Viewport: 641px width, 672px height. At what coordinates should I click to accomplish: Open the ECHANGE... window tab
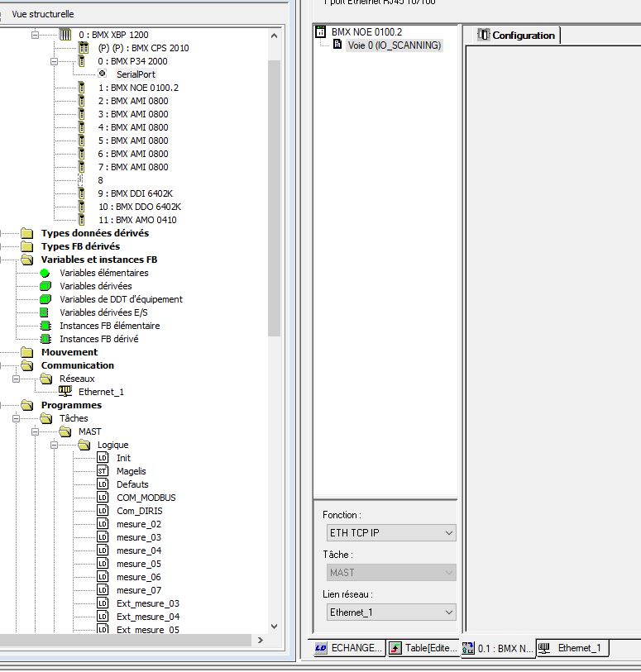348,649
